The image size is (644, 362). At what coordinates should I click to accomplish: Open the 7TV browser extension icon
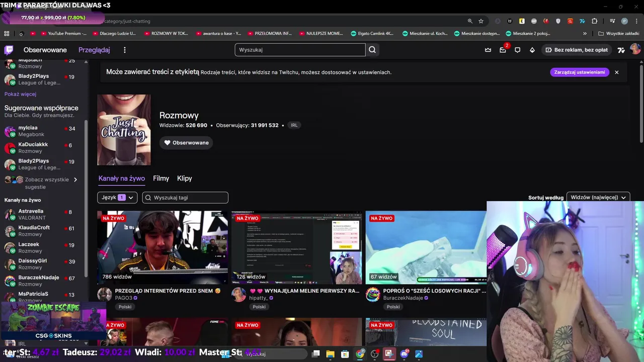[582, 21]
